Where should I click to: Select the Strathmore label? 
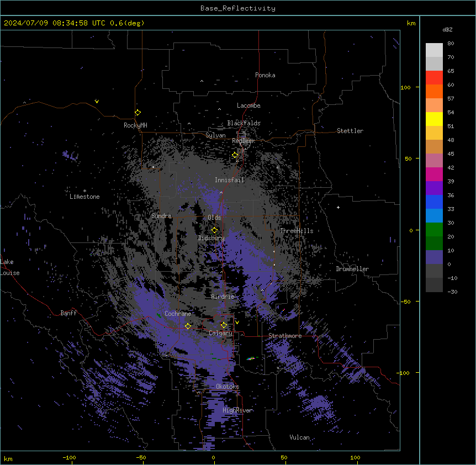tap(285, 336)
